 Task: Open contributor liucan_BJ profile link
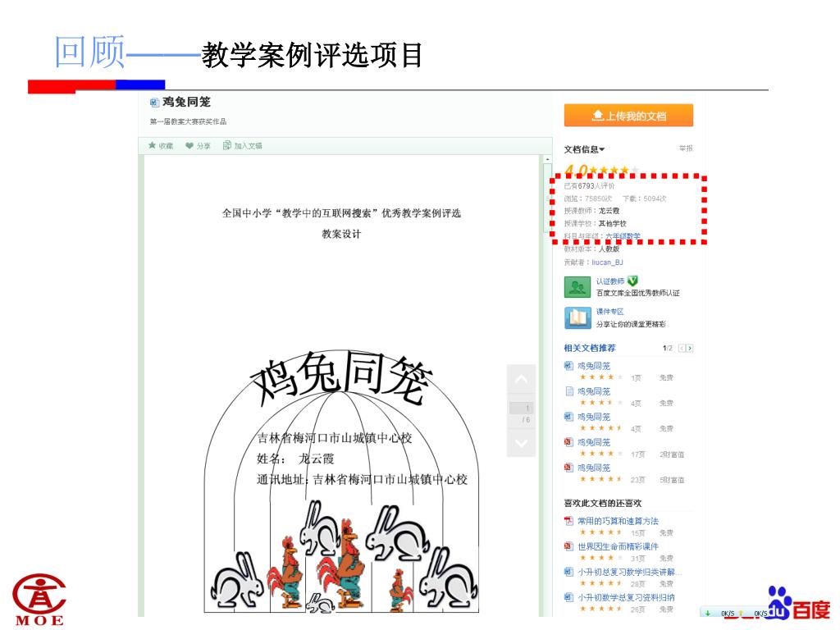(607, 262)
